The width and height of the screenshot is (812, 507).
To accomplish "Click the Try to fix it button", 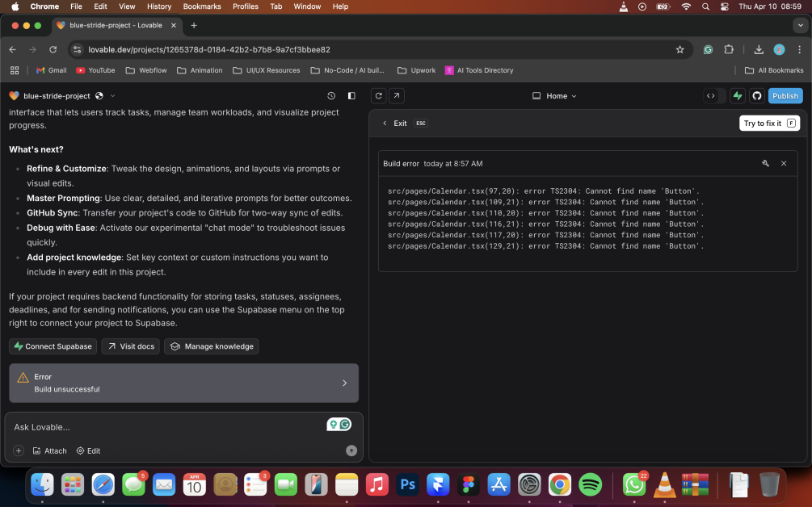I will (x=769, y=124).
